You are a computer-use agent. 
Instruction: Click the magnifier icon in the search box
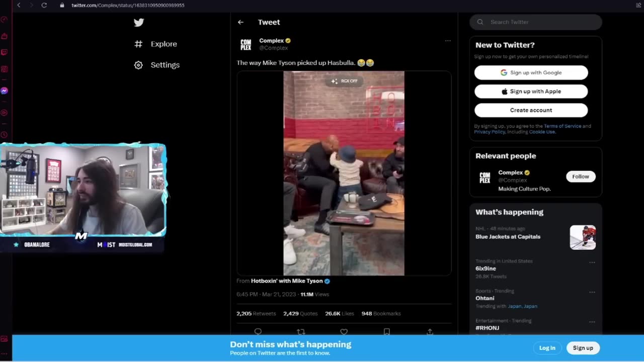[480, 22]
